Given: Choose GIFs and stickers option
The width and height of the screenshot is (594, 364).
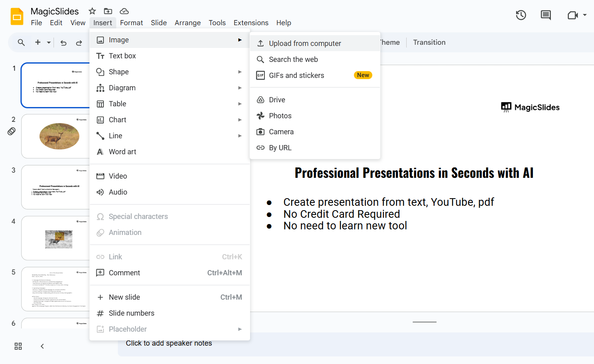Looking at the screenshot, I should point(296,76).
